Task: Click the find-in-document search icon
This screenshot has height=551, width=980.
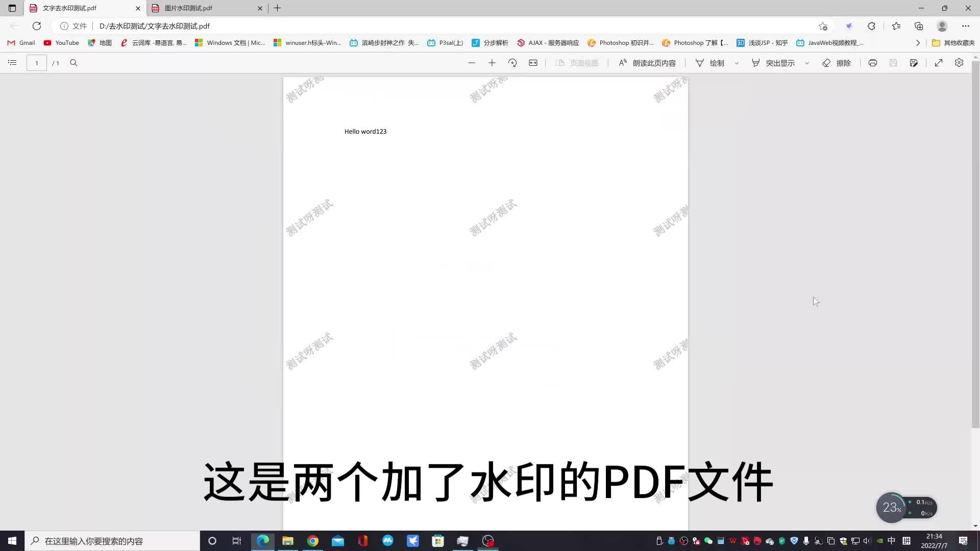Action: point(73,63)
